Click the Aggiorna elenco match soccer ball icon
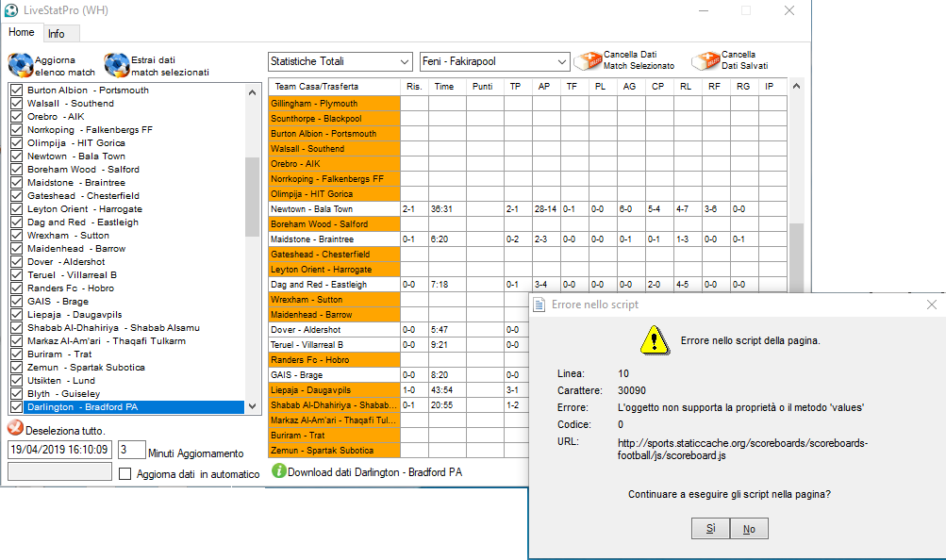This screenshot has width=946, height=560. coord(20,65)
